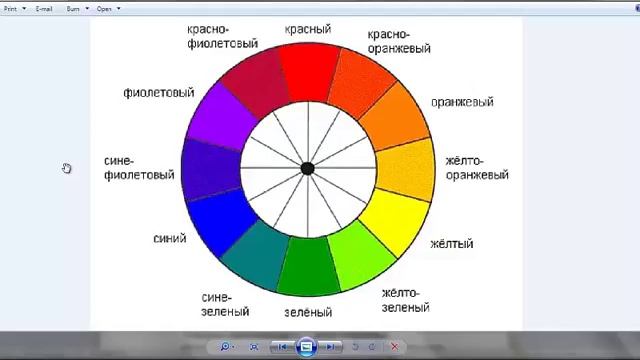This screenshot has width=640, height=360.
Task: Click the label "красный"
Action: point(308,29)
